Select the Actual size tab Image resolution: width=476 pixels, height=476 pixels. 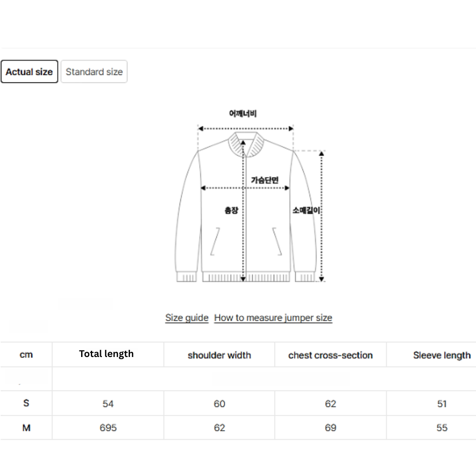[x=29, y=72]
